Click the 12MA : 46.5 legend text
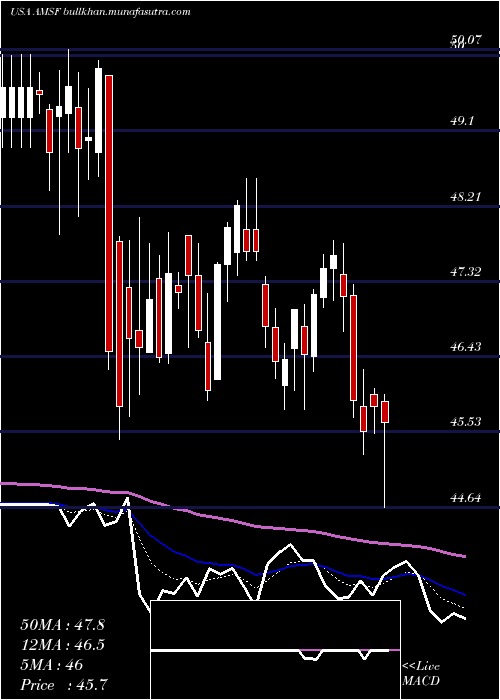500x700 pixels. (62, 645)
